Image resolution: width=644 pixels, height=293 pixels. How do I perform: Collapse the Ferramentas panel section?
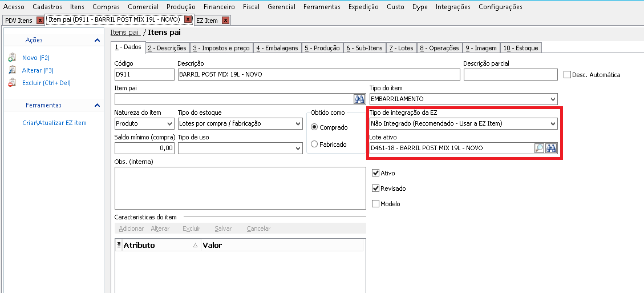(97, 105)
